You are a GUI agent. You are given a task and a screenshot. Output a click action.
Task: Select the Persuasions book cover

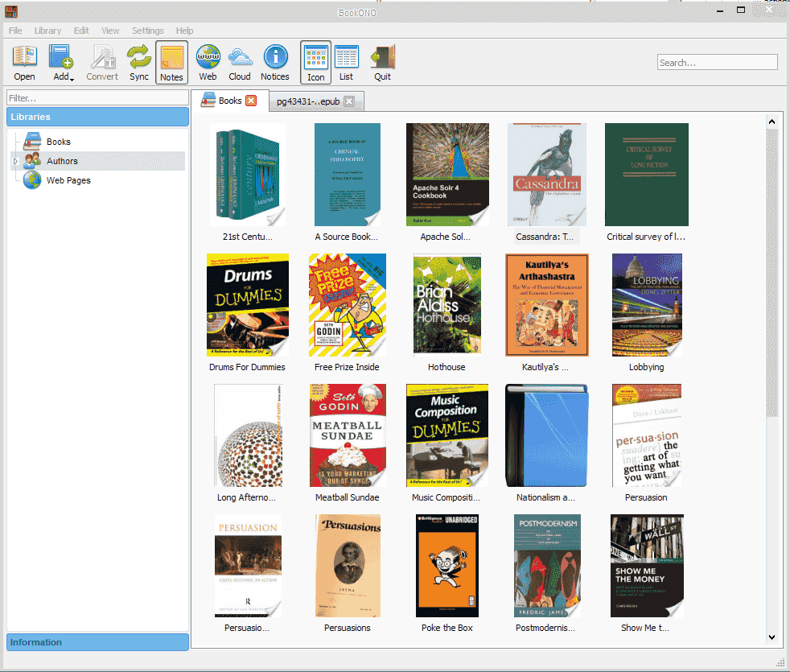pyautogui.click(x=348, y=566)
